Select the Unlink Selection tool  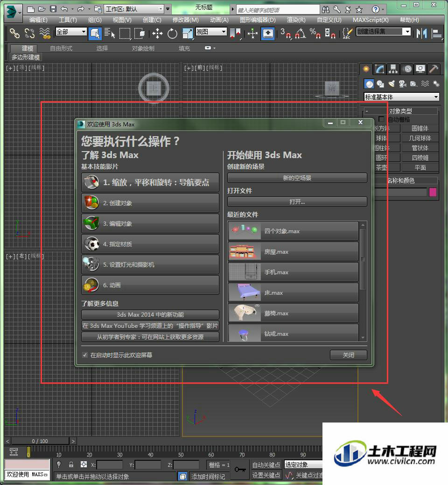29,33
